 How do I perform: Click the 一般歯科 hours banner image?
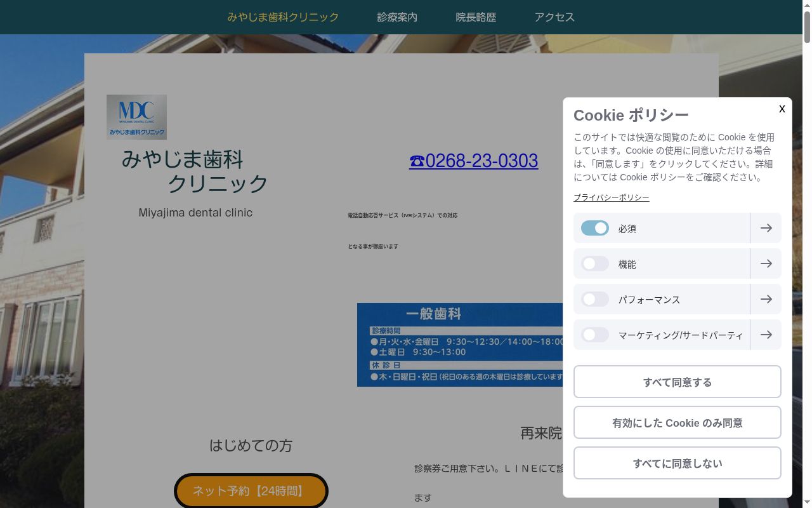(460, 345)
